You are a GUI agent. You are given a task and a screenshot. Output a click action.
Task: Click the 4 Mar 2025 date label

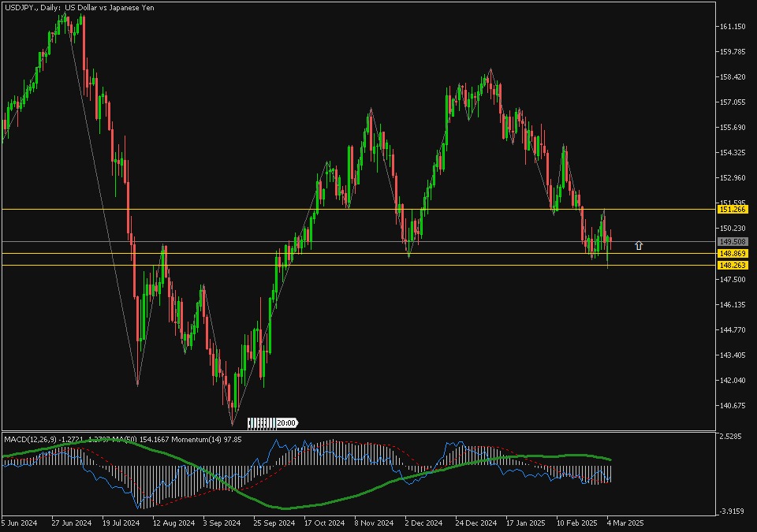coord(625,523)
